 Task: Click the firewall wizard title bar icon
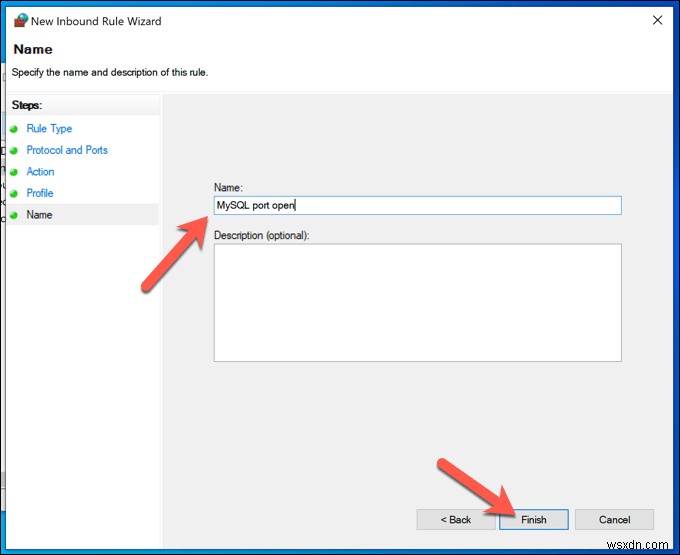pyautogui.click(x=21, y=20)
